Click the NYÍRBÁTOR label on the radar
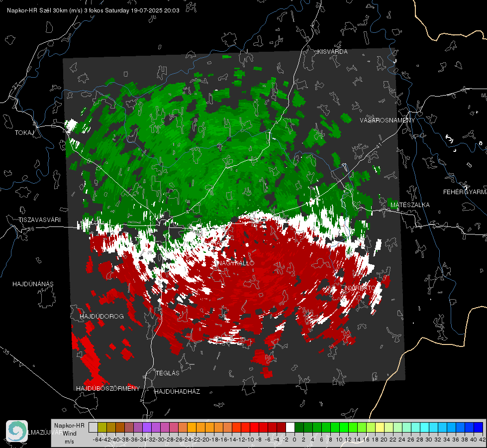 360,288
